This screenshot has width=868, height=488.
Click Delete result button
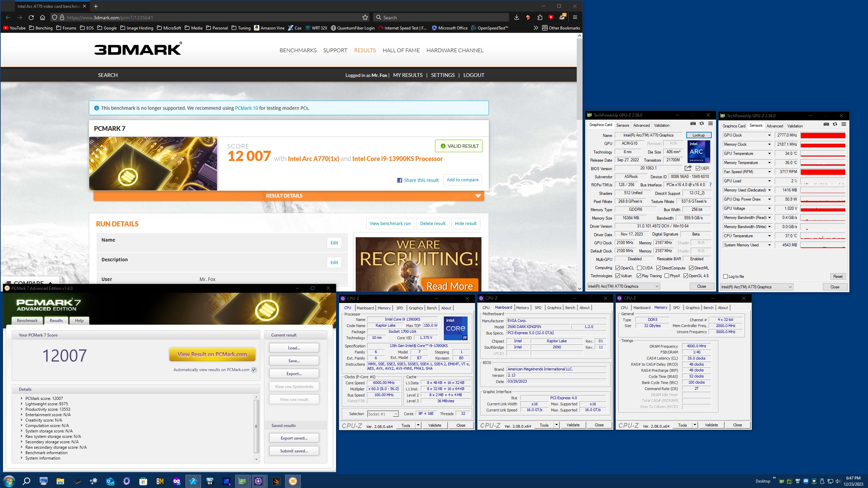[433, 223]
